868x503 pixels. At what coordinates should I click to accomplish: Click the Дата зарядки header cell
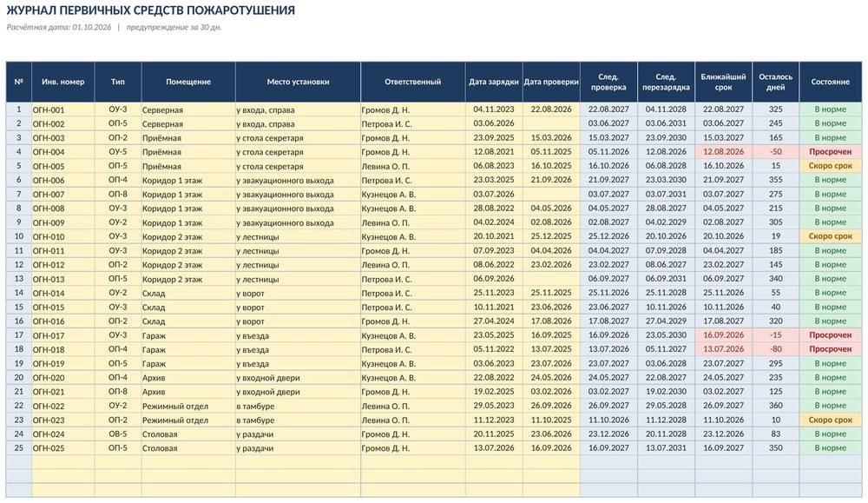coord(494,82)
